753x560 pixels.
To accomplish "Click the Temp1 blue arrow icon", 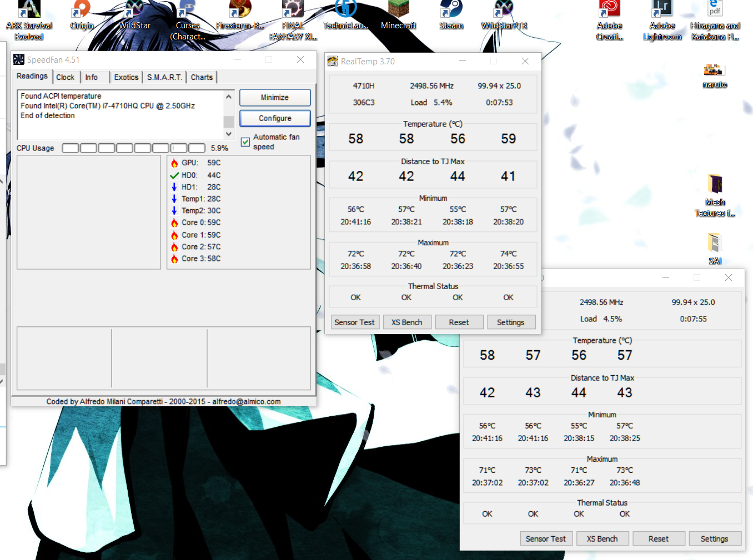I will (174, 199).
